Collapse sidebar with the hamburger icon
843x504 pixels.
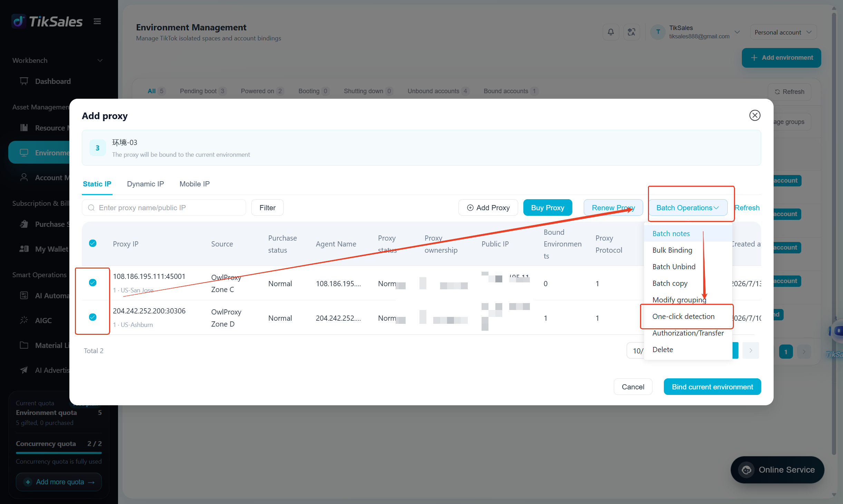[97, 21]
